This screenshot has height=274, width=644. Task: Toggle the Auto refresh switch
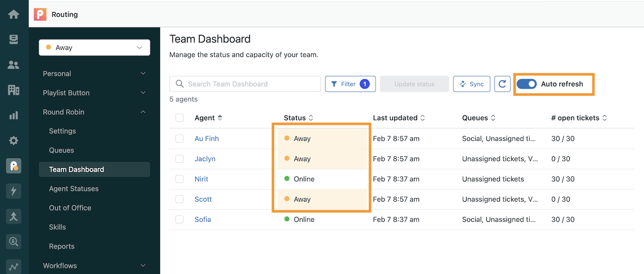coord(527,84)
